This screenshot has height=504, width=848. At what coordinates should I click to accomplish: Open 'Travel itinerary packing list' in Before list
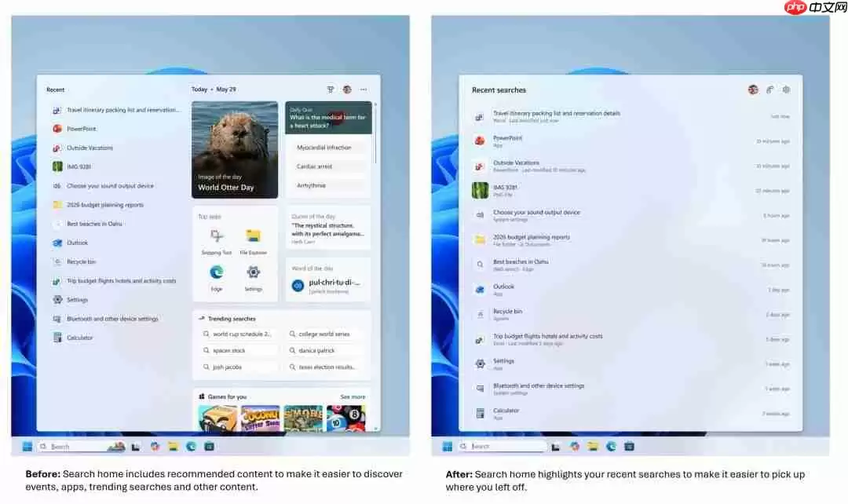click(x=116, y=110)
